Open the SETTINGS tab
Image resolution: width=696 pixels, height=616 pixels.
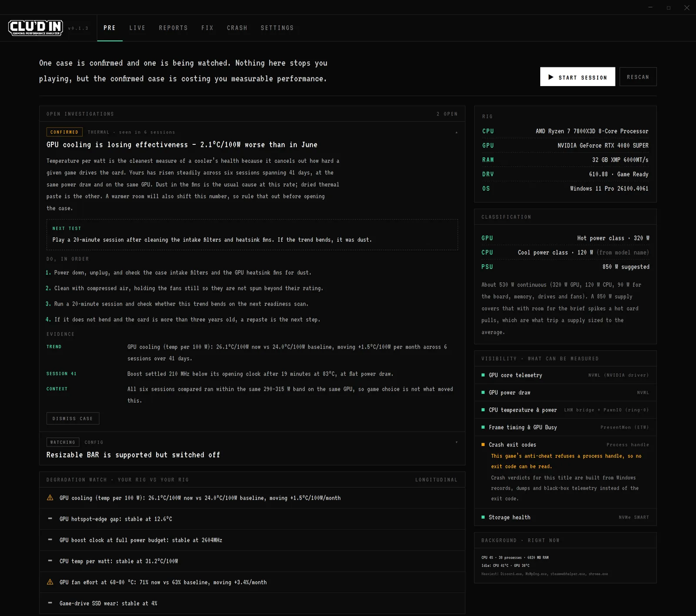coord(277,28)
